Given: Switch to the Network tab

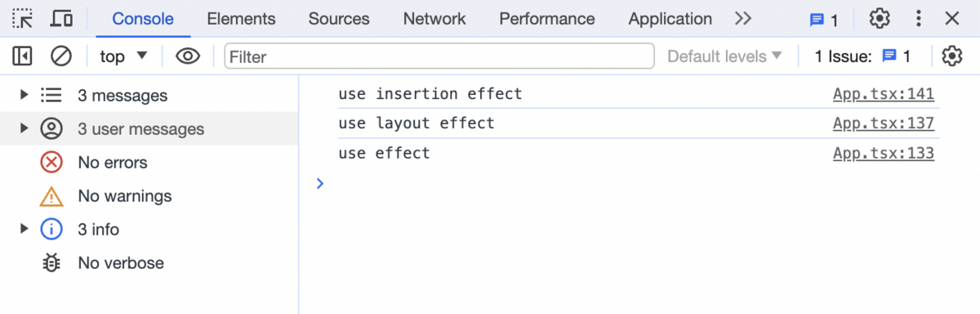Looking at the screenshot, I should coord(434,19).
